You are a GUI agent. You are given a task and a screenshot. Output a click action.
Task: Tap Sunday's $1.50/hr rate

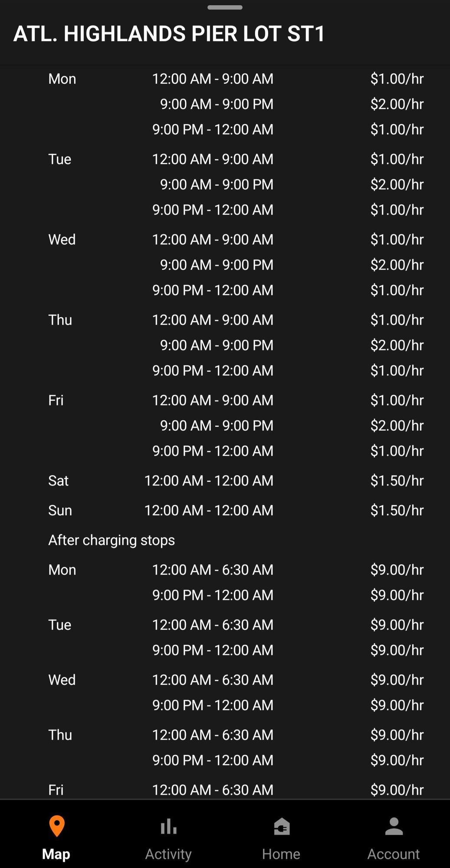pos(397,510)
